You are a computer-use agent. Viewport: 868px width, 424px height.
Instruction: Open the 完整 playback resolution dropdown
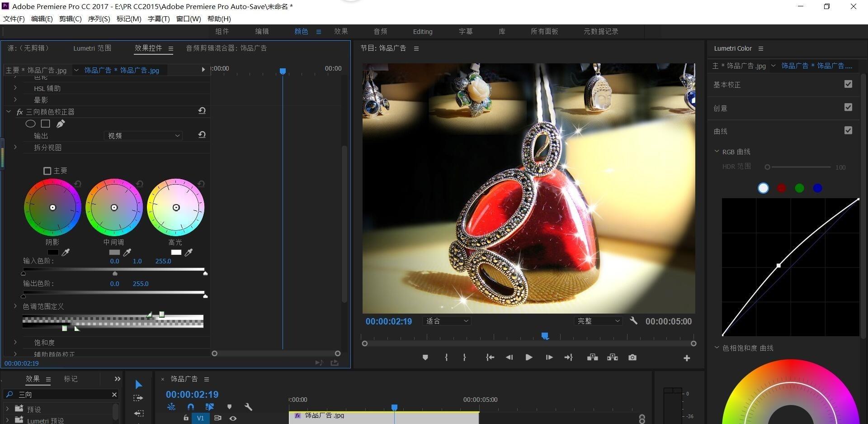(x=598, y=321)
